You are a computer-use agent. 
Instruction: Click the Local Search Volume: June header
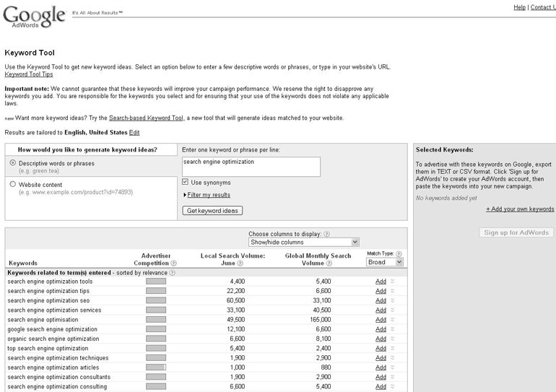pos(233,259)
